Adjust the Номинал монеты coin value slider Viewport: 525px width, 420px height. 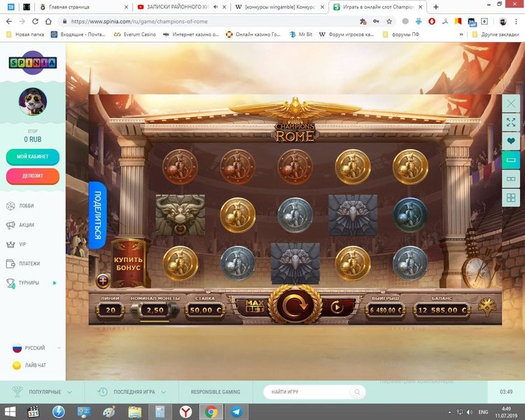coord(155,309)
